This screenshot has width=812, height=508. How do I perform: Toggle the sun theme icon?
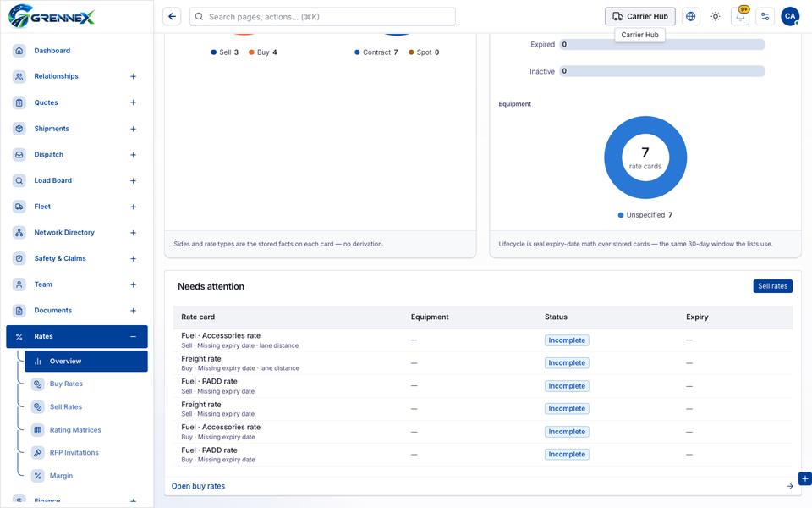click(716, 17)
